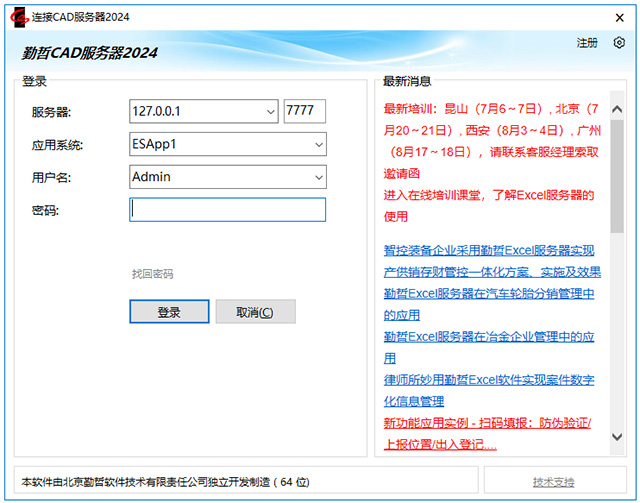Open red link 新功能应用实例 - 扫码填报

tap(487, 434)
